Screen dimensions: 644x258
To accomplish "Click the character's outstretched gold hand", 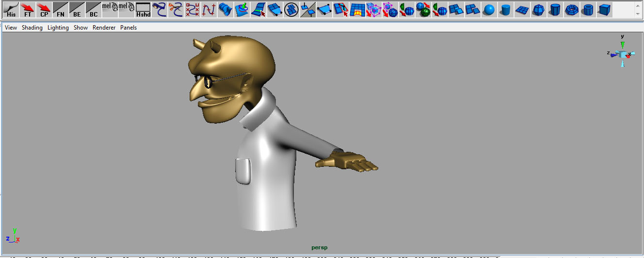I will pos(347,161).
